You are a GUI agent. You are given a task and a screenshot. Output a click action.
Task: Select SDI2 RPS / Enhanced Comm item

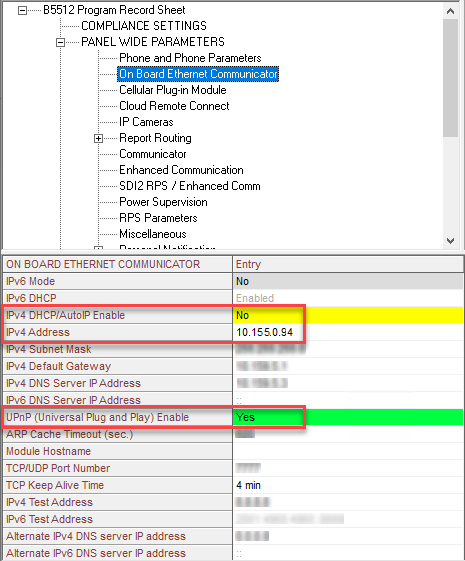190,186
